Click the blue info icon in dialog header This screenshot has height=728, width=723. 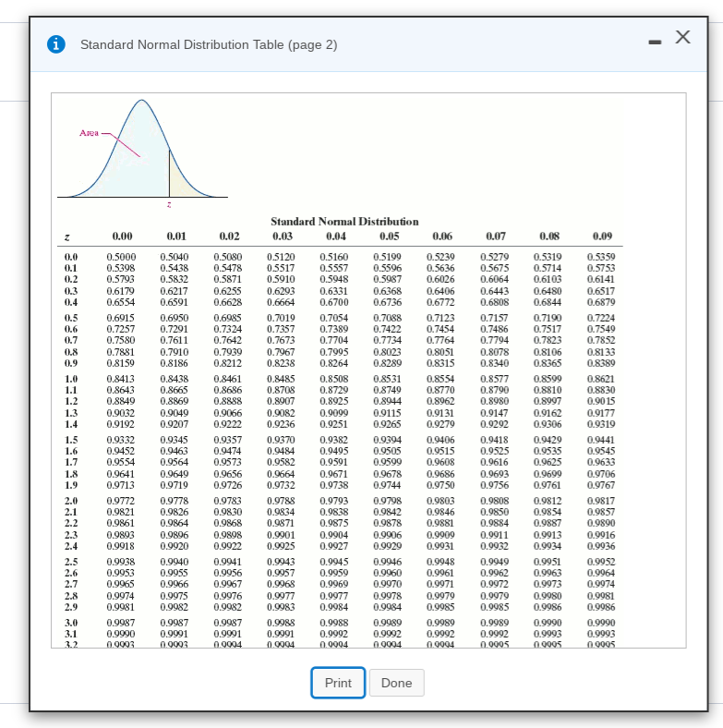(56, 44)
